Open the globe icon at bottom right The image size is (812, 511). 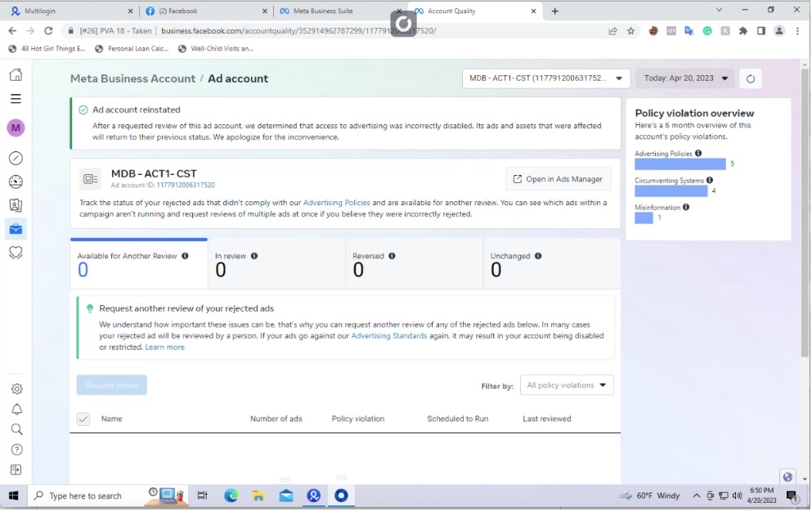coord(787,477)
